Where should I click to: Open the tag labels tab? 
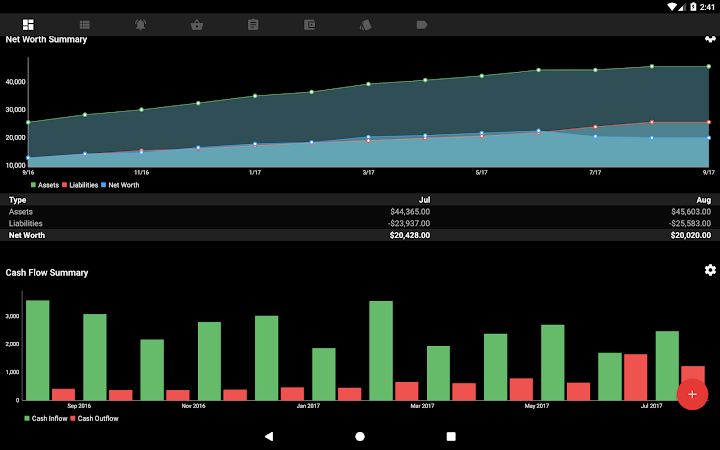421,24
